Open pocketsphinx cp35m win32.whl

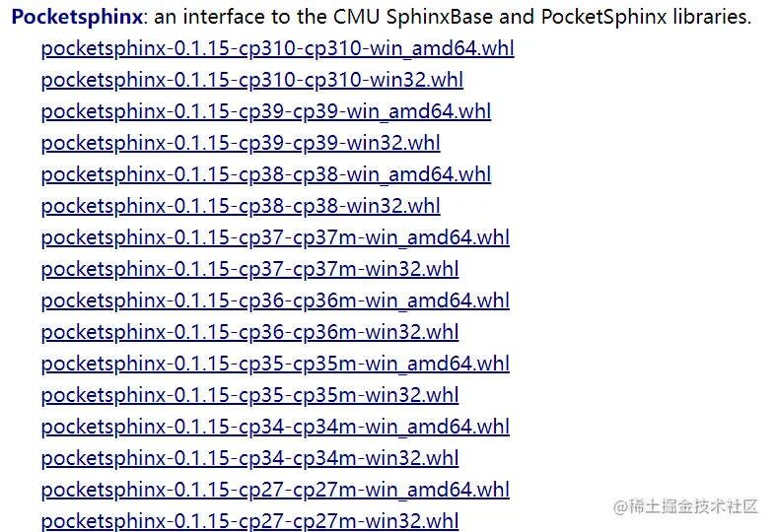pyautogui.click(x=249, y=395)
